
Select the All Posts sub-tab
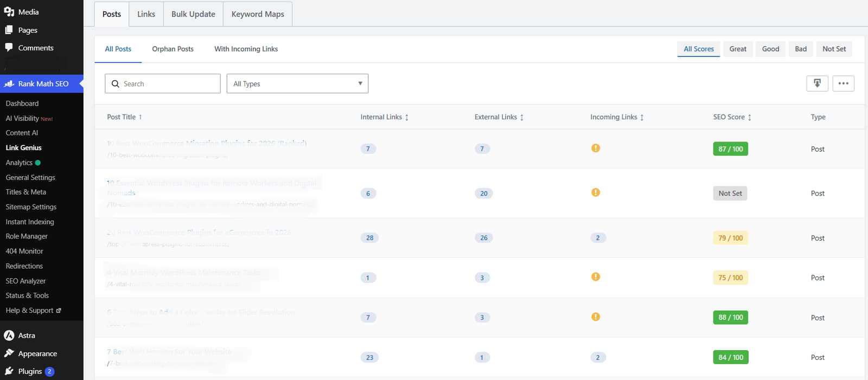118,49
